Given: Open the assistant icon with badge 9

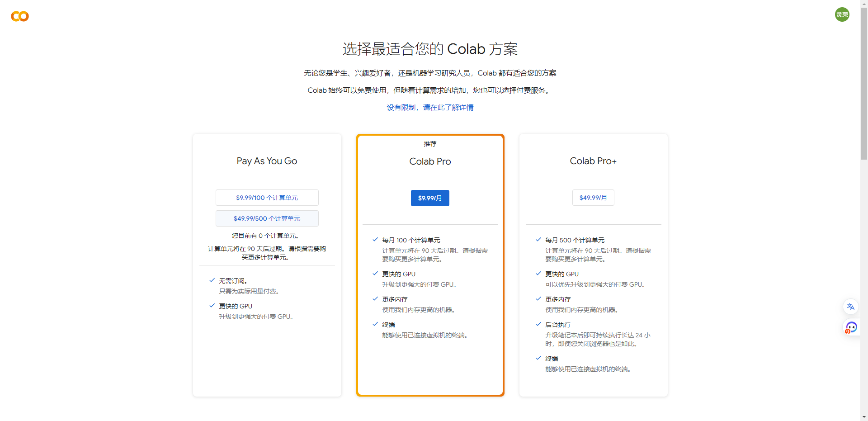Looking at the screenshot, I should (x=851, y=327).
